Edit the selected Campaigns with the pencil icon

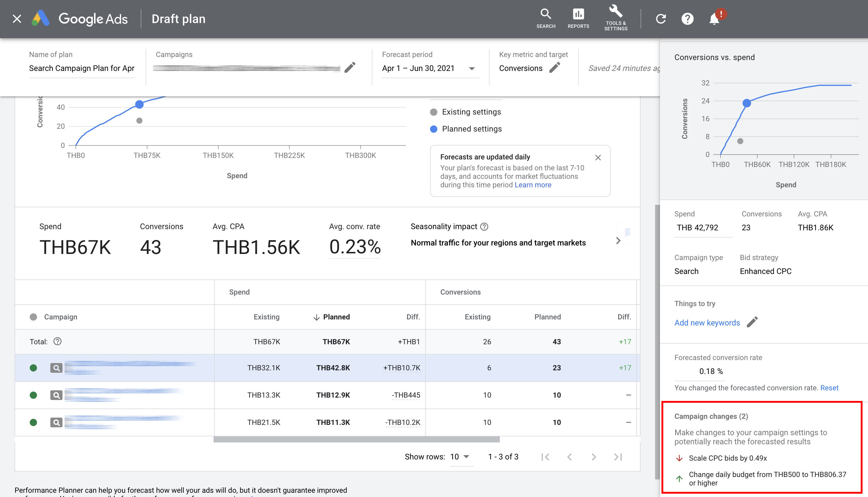point(350,68)
